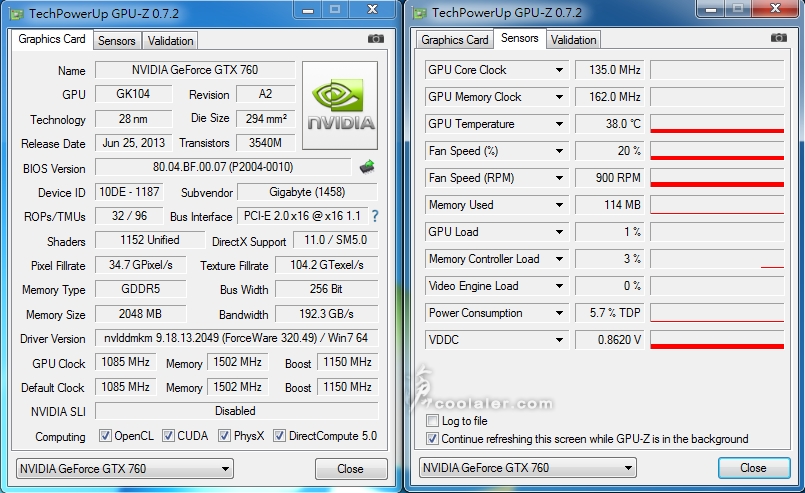Viewport: 805px width, 493px height.
Task: Click Close button in Graphics Card window
Action: point(351,468)
